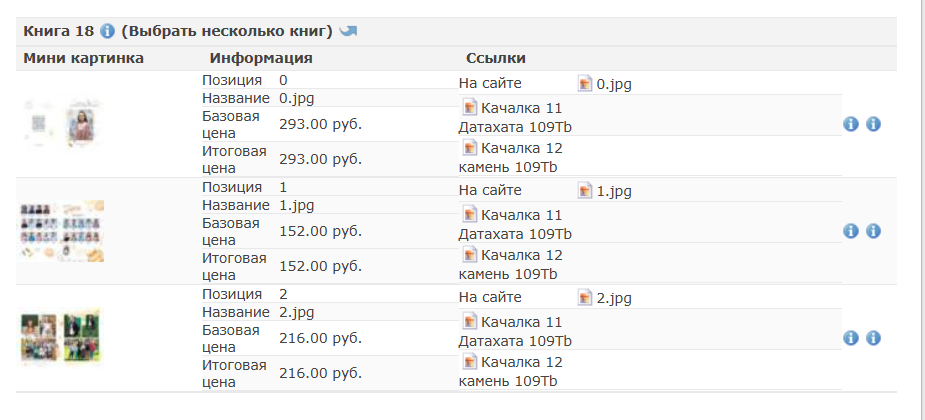Open Качалка 12 link in position 2 row
The image size is (925, 420).
click(521, 362)
